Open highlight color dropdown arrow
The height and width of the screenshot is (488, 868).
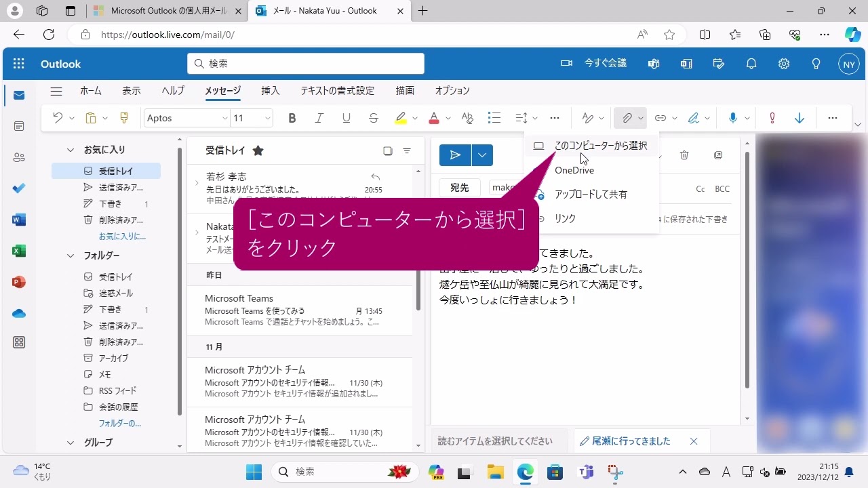(415, 119)
